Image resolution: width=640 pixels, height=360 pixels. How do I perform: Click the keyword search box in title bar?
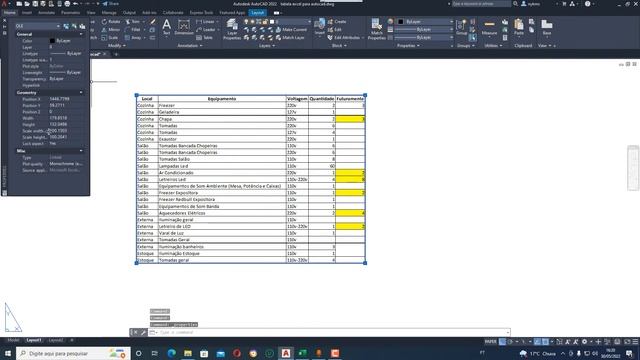pyautogui.click(x=481, y=4)
